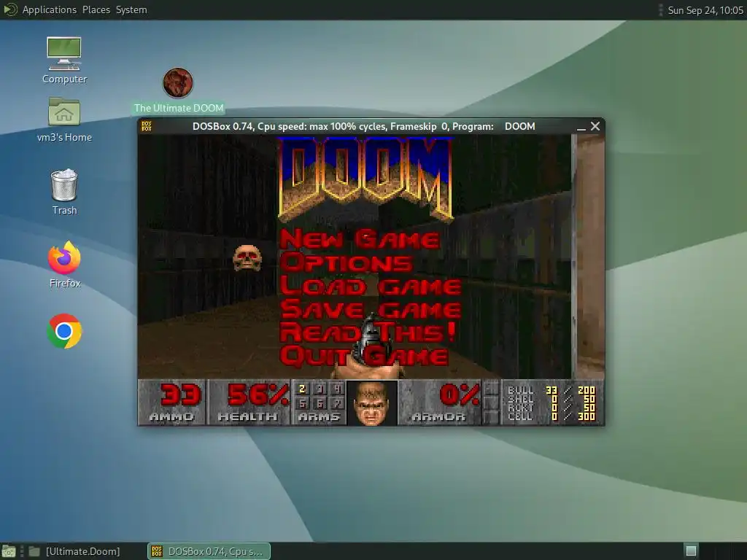The width and height of the screenshot is (747, 560).
Task: Select Read This! in the DOOM menu
Action: click(368, 332)
